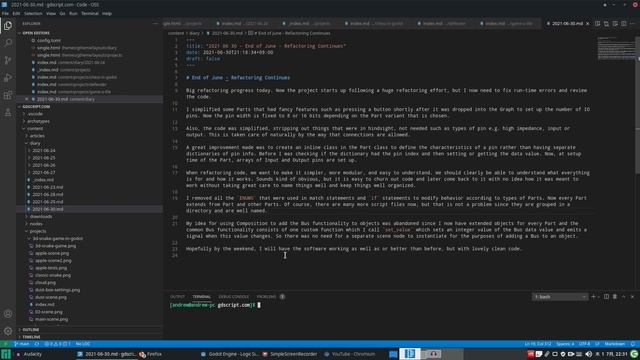The height and width of the screenshot is (360, 640).
Task: Open the Help menu
Action: pos(107,13)
